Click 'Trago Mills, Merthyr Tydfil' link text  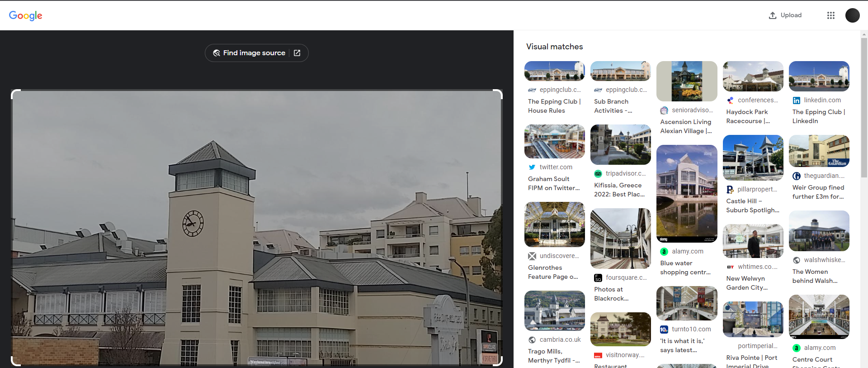coord(554,356)
